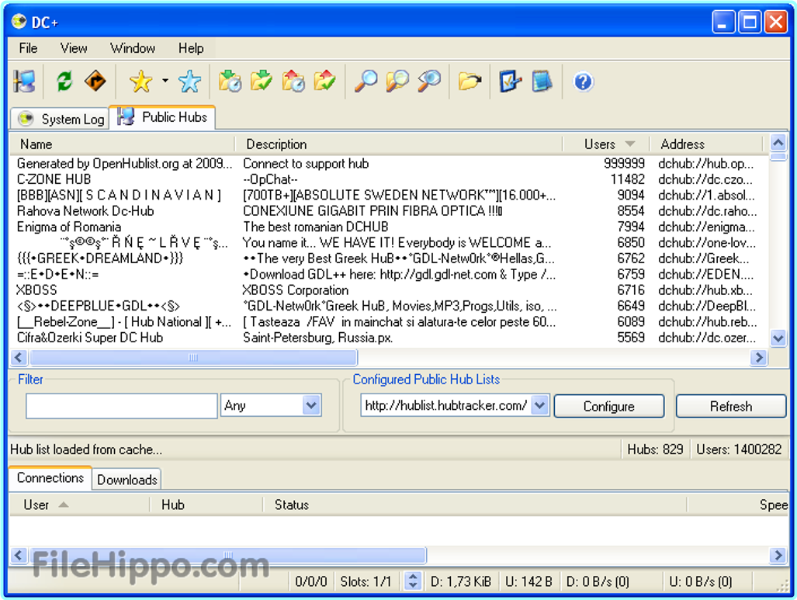This screenshot has width=797, height=600.
Task: Select the Cifra&Ozerki Super DC Hub row
Action: click(x=389, y=338)
